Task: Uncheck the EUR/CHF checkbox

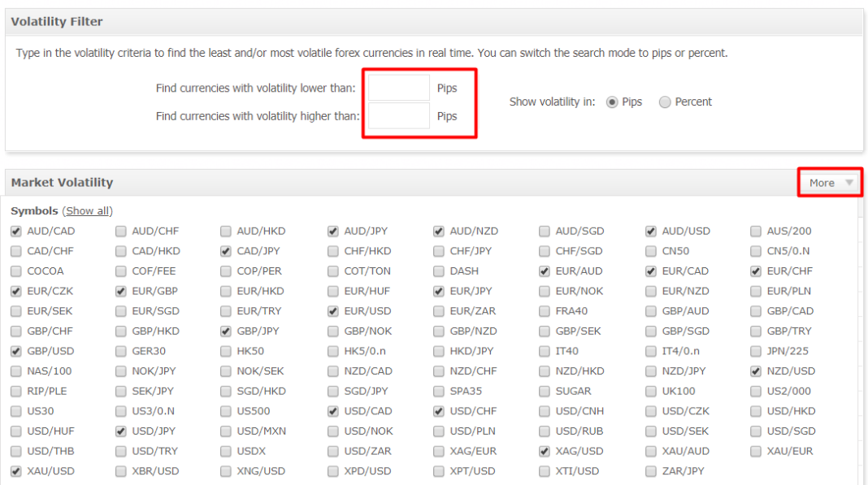Action: [x=756, y=271]
